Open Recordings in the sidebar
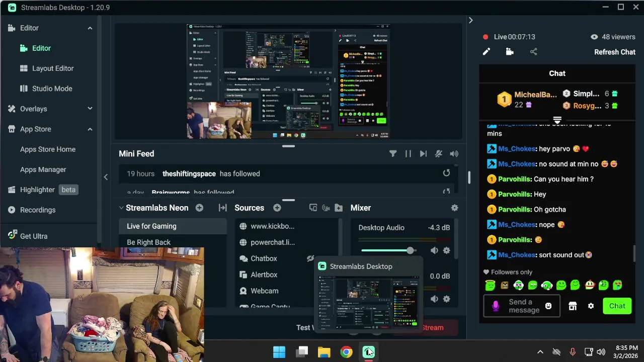Image resolution: width=644 pixels, height=362 pixels. pos(38,210)
